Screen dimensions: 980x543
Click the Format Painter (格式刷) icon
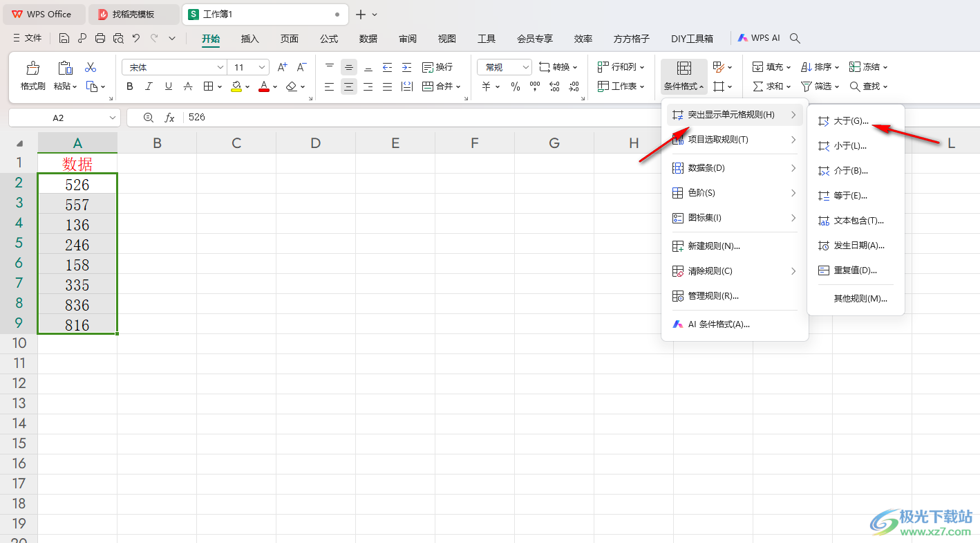point(32,68)
